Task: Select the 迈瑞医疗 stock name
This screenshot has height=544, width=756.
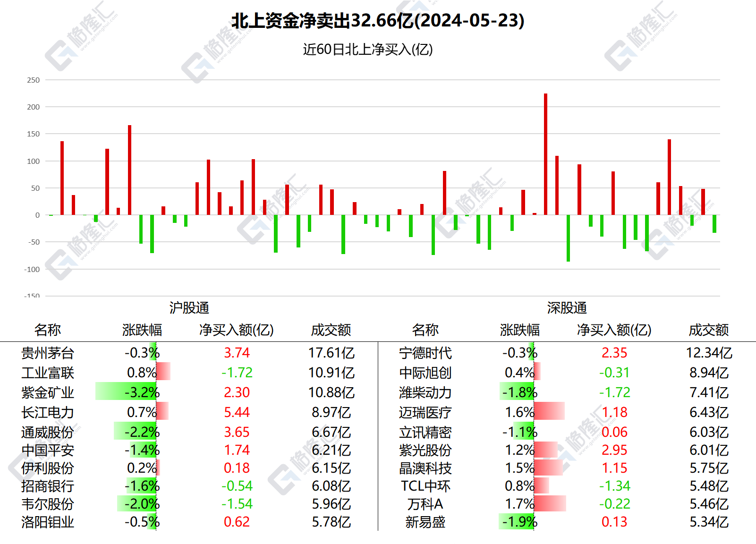Action: click(425, 412)
